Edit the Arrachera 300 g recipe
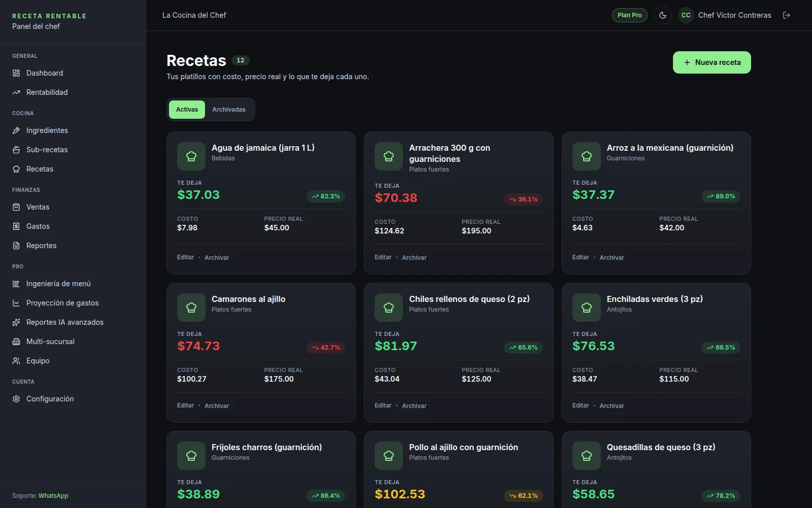This screenshot has width=812, height=508. 383,257
